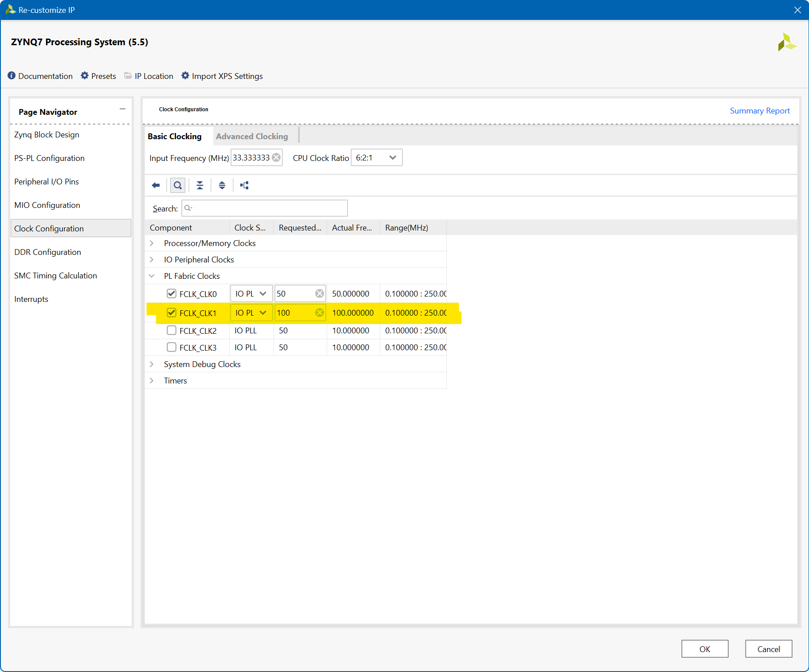Click the Actual Frequency column header
Viewport: 809px width, 672px height.
pos(353,227)
